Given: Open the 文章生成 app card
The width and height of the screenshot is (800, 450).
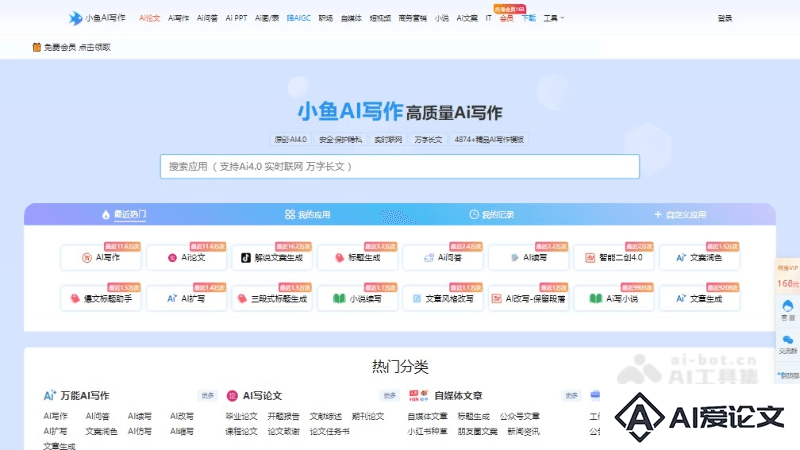Looking at the screenshot, I should (x=699, y=298).
